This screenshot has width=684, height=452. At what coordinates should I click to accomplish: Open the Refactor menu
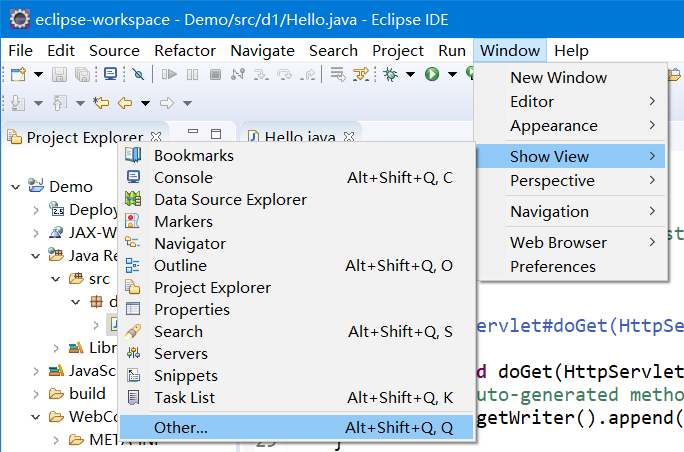pyautogui.click(x=185, y=51)
